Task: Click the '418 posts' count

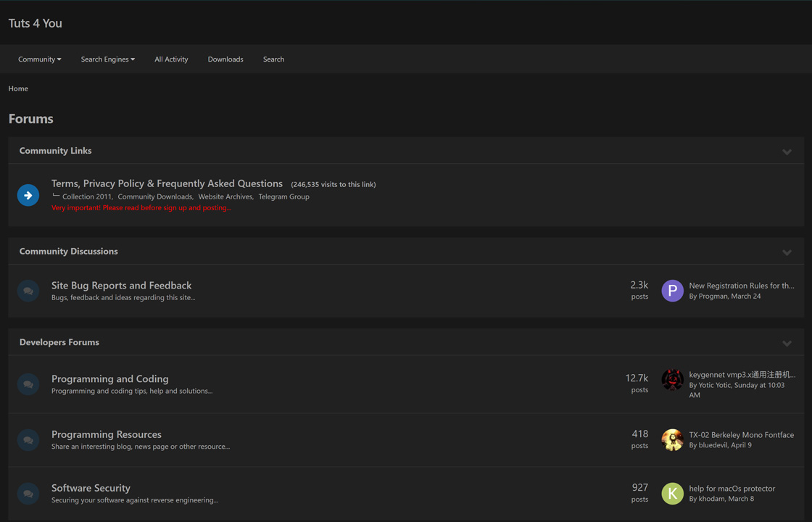Action: 639,439
